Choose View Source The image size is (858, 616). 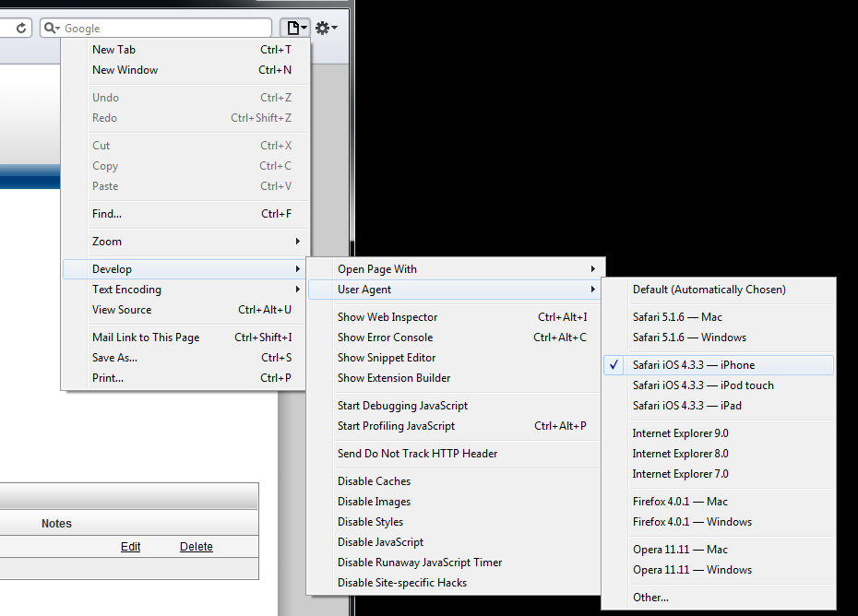tap(185, 310)
